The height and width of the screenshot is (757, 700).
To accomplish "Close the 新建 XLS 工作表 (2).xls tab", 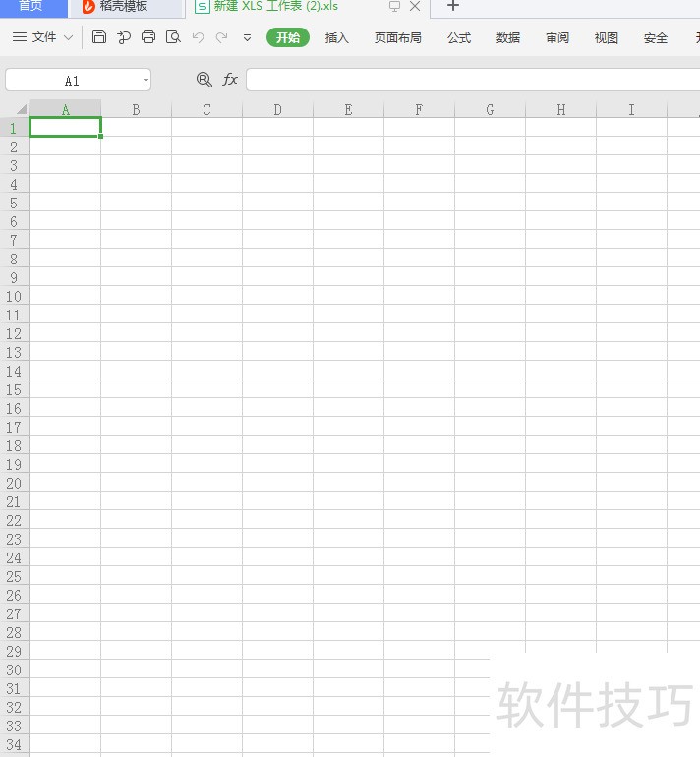I will click(415, 6).
